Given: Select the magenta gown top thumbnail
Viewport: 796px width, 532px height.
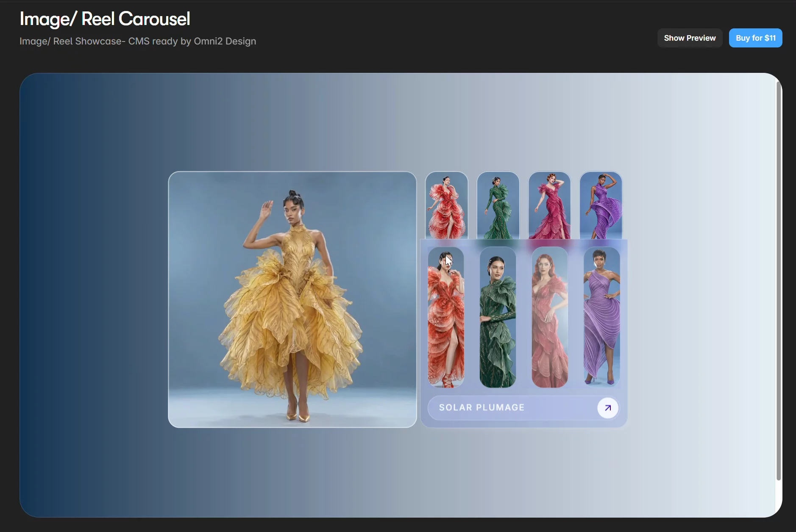Looking at the screenshot, I should [x=549, y=205].
